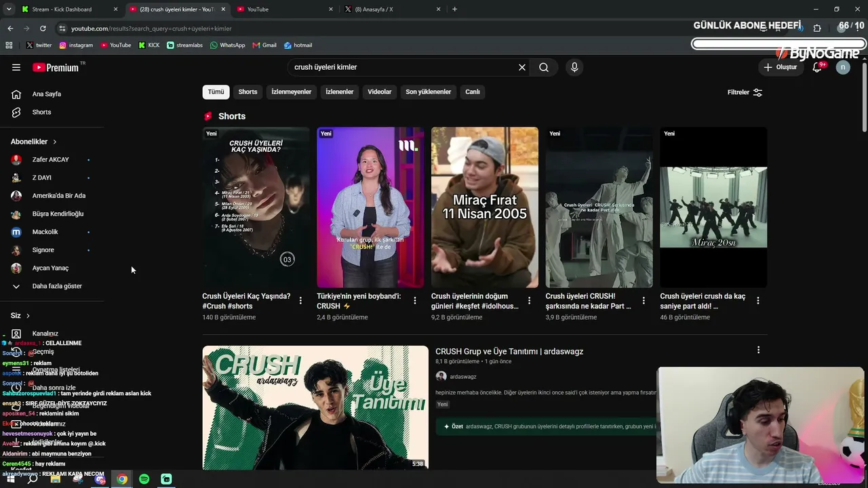Open the notifications bell
Image resolution: width=868 pixels, height=488 pixels.
pyautogui.click(x=817, y=67)
